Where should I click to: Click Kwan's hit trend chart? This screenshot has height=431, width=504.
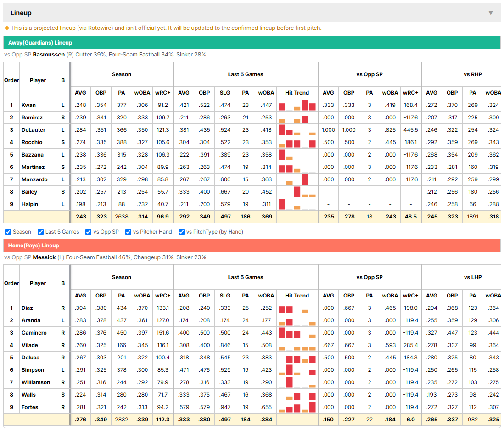297,105
